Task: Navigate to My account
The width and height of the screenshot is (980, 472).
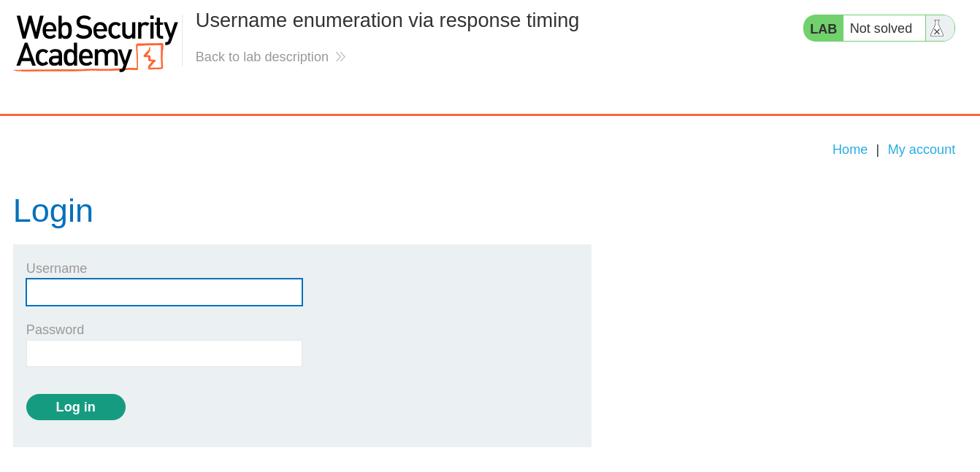Action: point(922,149)
